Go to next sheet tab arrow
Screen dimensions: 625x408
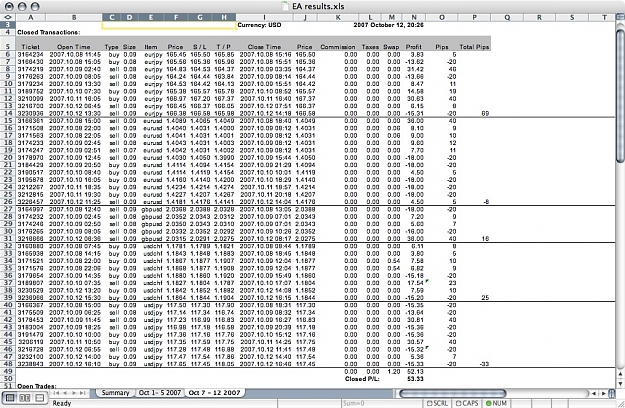tap(74, 393)
